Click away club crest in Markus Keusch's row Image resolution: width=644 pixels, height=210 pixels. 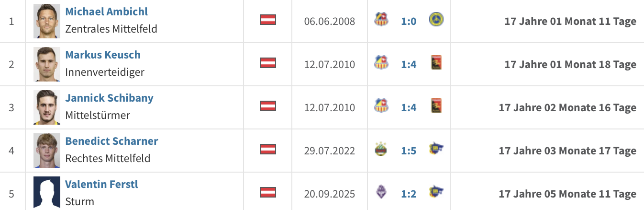pos(436,63)
